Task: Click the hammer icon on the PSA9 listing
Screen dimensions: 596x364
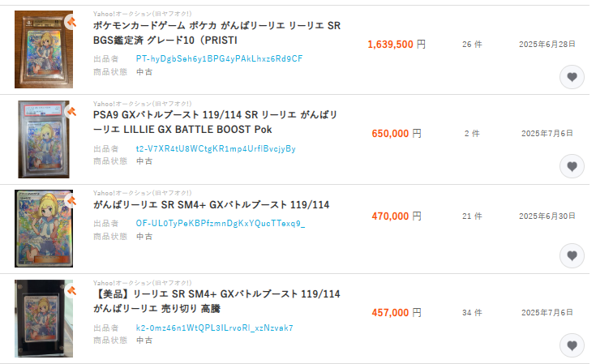Action: [x=71, y=110]
